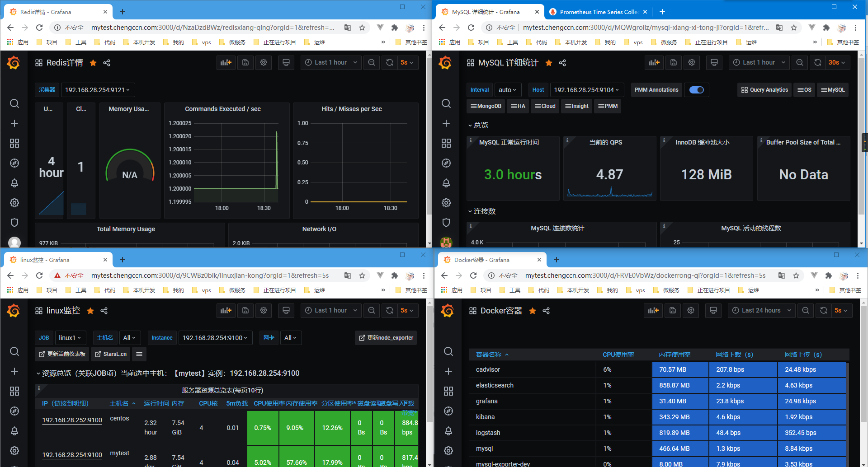
Task: Refresh the Redis dashboard
Action: 390,63
